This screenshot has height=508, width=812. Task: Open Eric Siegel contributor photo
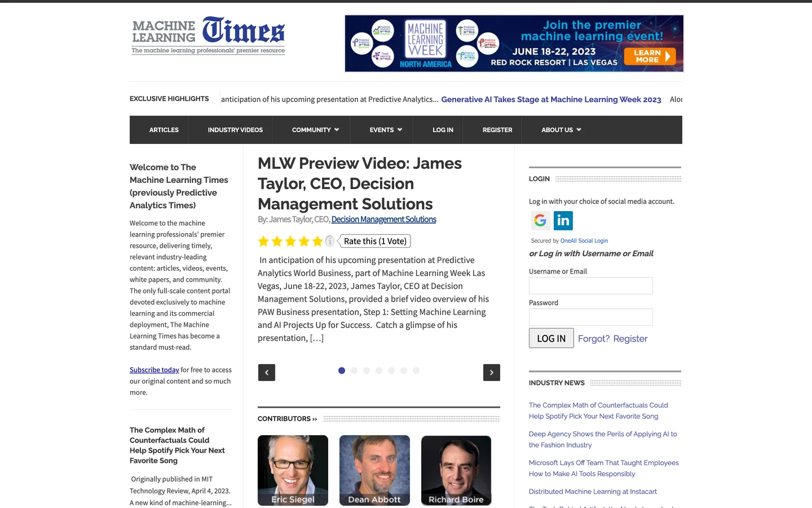(x=293, y=470)
